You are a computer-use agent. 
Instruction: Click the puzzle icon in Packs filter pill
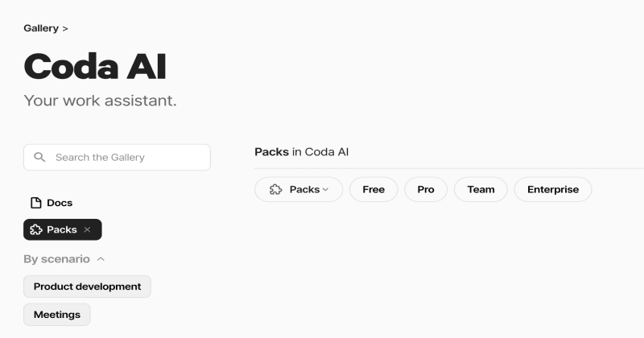(x=276, y=189)
